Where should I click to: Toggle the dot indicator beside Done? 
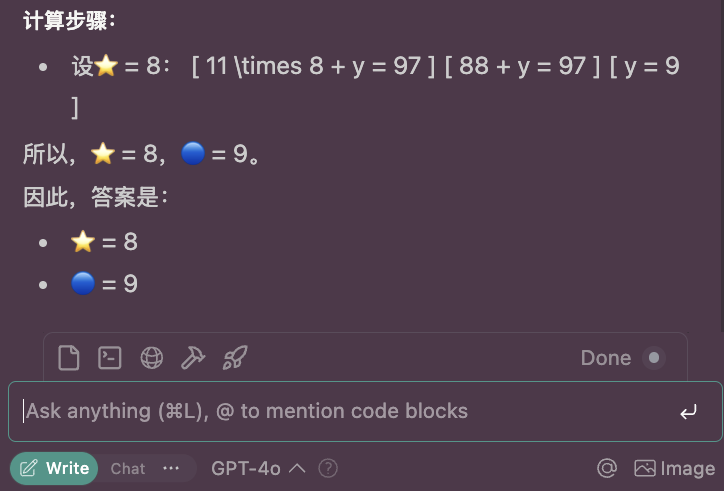(x=654, y=358)
